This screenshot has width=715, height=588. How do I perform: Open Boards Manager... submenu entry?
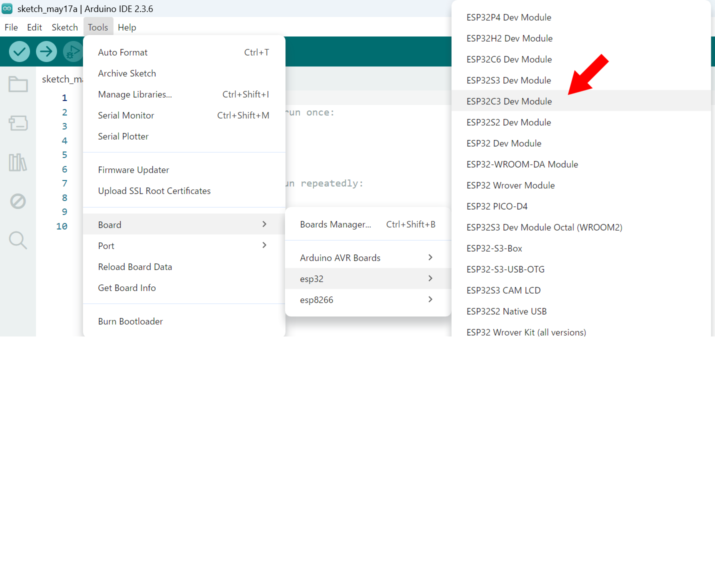(x=368, y=224)
